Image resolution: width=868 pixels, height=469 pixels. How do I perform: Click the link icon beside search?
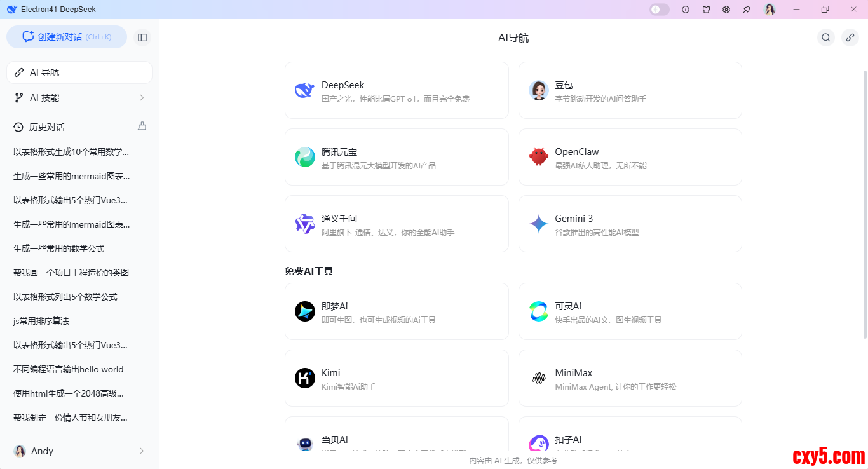tap(850, 37)
